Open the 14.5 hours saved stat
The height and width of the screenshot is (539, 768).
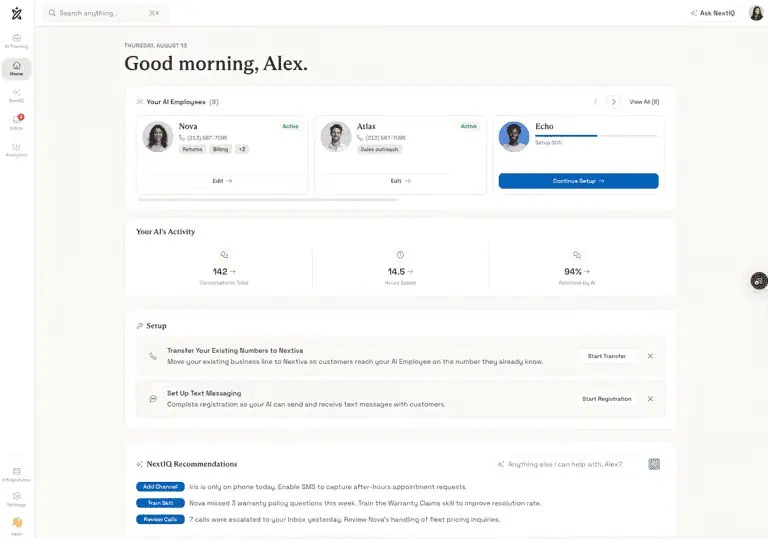[x=400, y=271]
